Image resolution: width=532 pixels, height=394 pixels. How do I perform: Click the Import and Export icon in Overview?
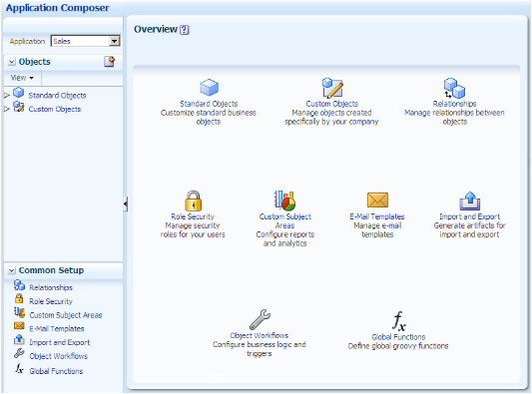(470, 200)
